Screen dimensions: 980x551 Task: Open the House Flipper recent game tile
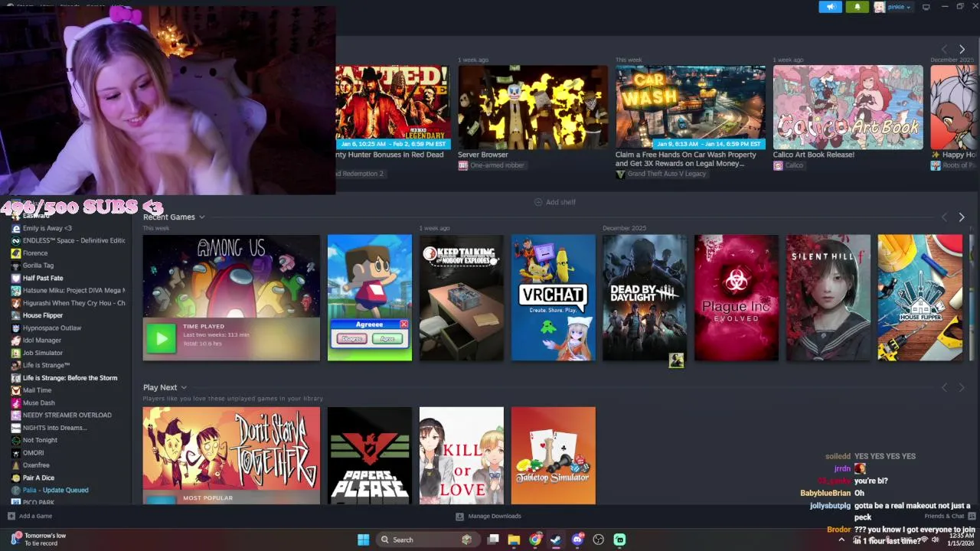(920, 297)
